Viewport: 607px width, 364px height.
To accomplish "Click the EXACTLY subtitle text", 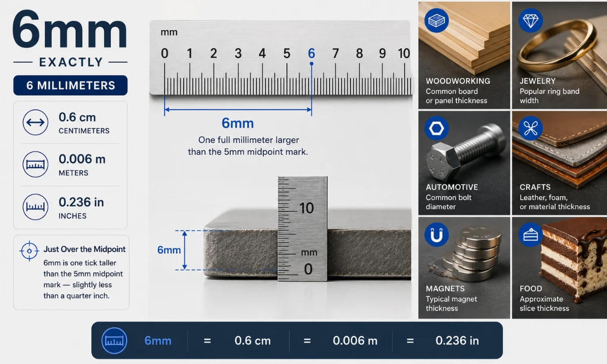I will [71, 62].
